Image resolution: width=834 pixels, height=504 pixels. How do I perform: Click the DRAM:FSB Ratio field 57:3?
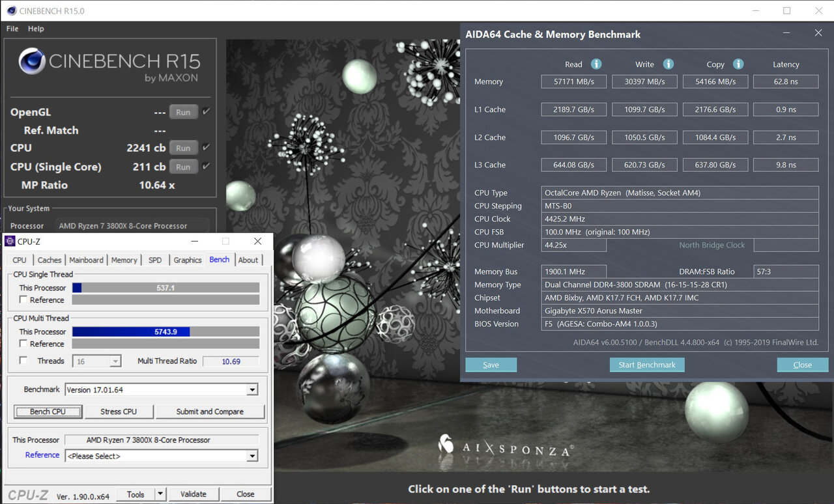786,272
